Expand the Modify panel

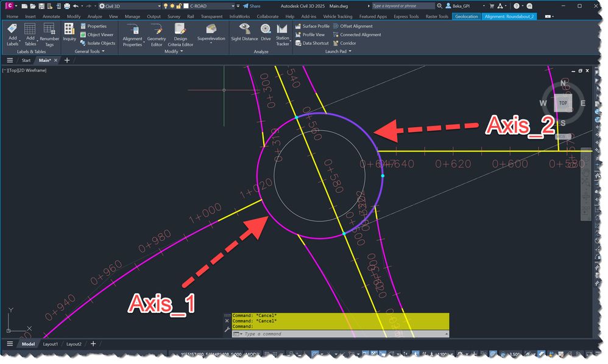(x=174, y=51)
